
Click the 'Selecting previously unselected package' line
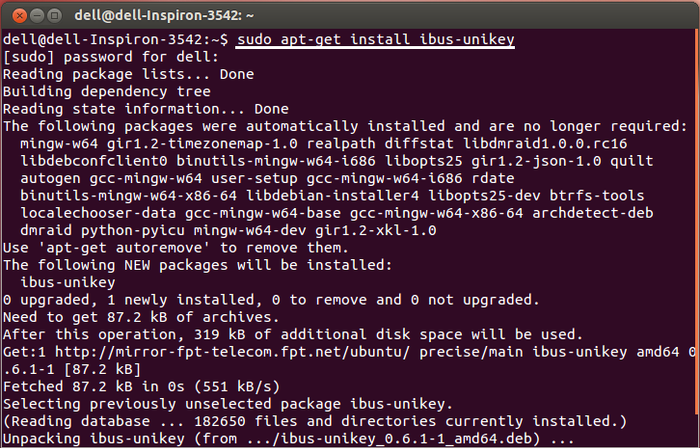tap(228, 404)
